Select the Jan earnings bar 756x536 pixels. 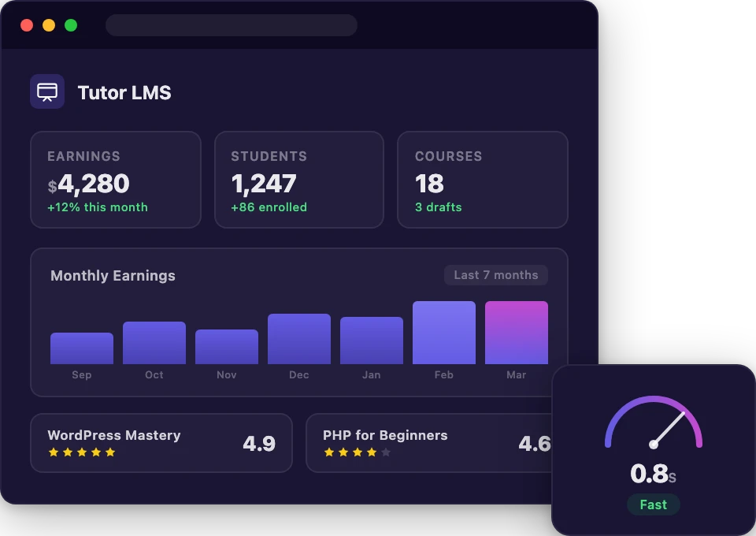coord(372,341)
